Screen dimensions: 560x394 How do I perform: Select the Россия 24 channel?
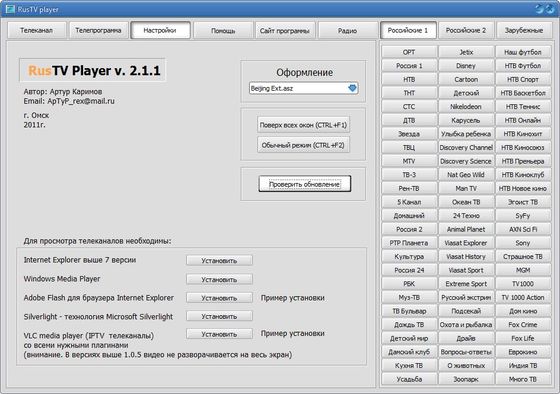pyautogui.click(x=409, y=270)
